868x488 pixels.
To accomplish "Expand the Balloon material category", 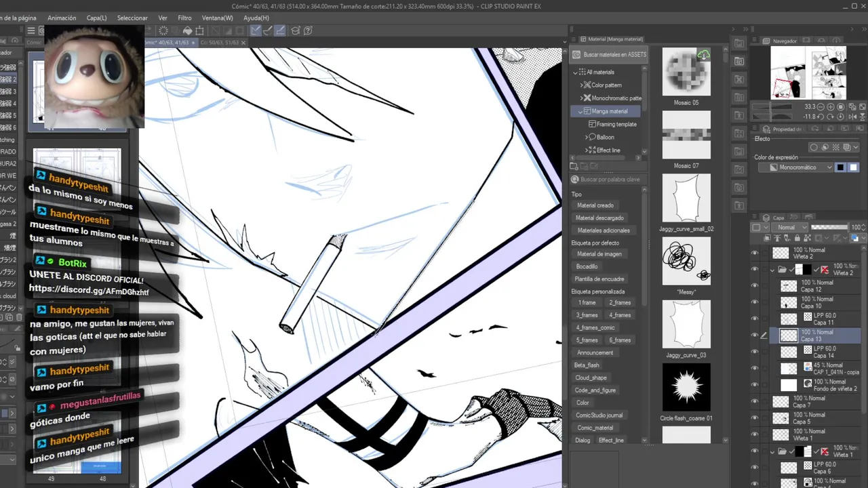I will (586, 137).
